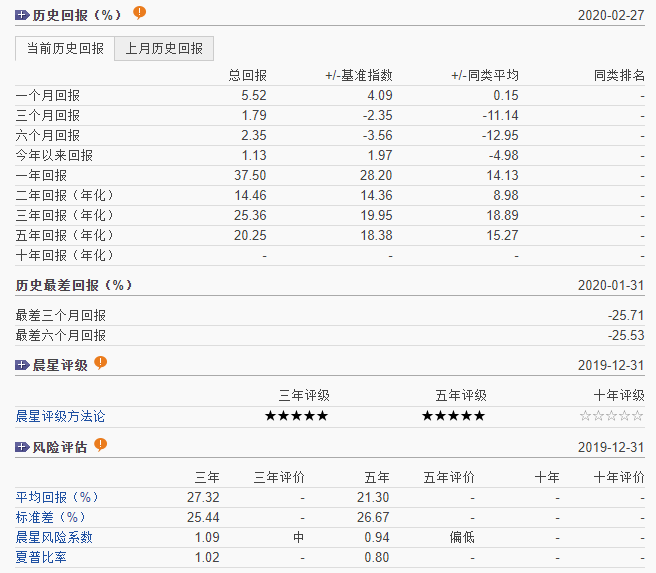
Task: Open the 晨星风险系数 link
Action: [54, 537]
